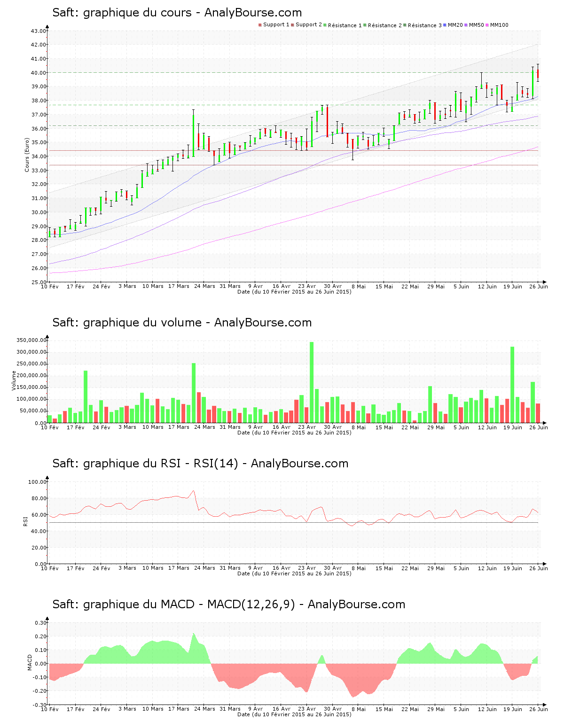
Task: Click '19 Juin' on the volume chart axis
Action: point(513,427)
